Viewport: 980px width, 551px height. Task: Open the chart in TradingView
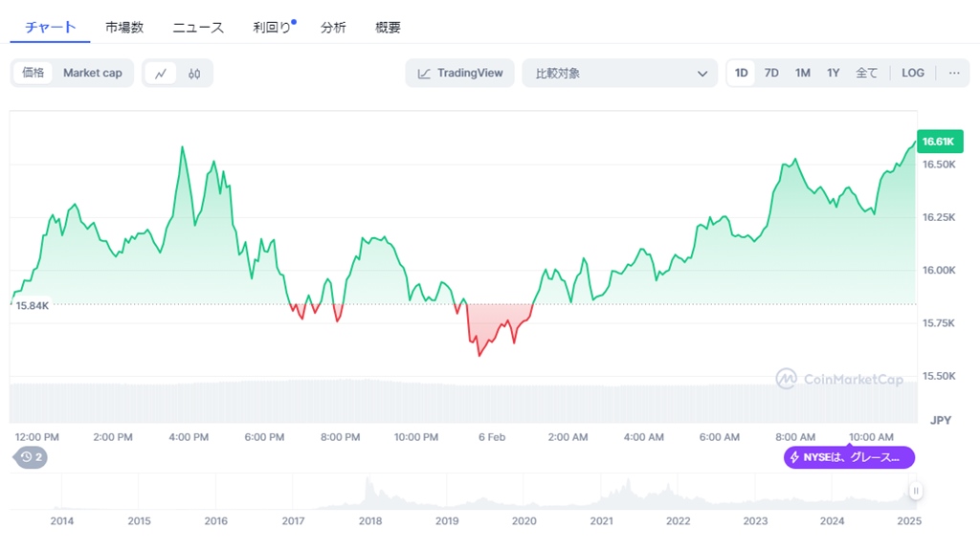459,73
